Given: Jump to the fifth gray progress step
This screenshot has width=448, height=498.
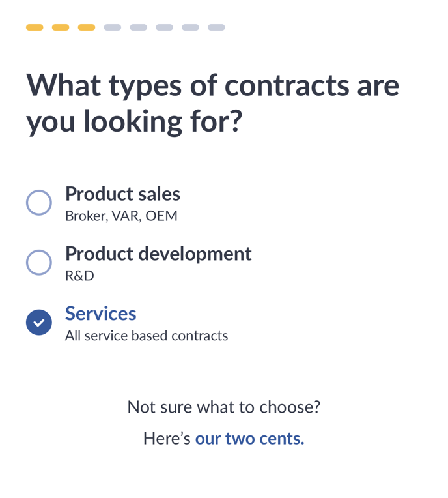Looking at the screenshot, I should click(x=138, y=27).
